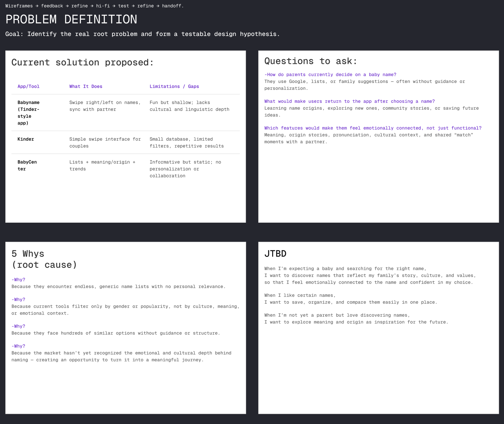The width and height of the screenshot is (504, 424).
Task: Click the first '-Why?' label
Action: pyautogui.click(x=18, y=280)
